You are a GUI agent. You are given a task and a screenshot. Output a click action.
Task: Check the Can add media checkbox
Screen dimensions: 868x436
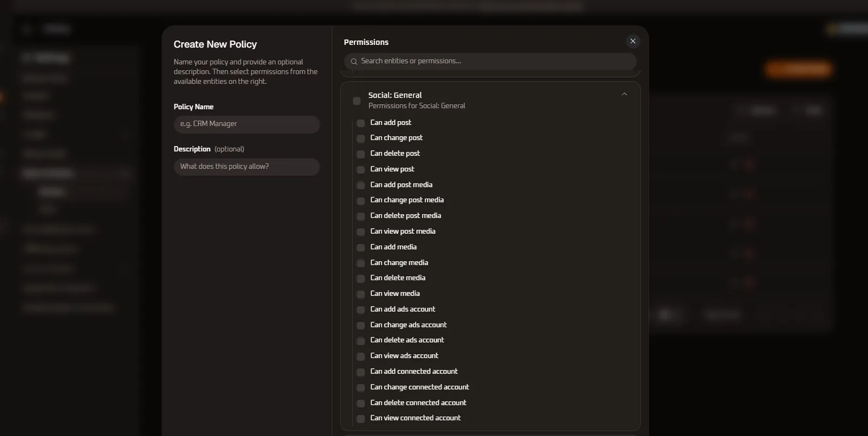[360, 248]
